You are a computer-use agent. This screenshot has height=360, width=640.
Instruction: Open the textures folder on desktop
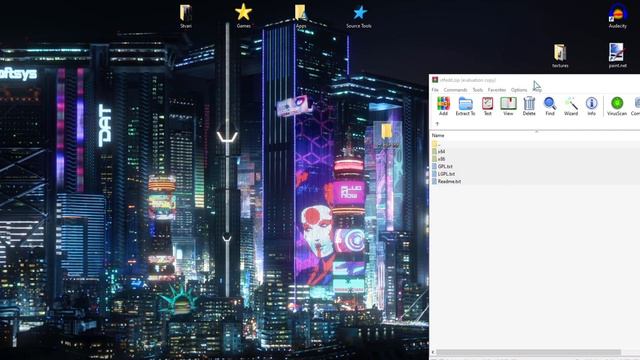pos(560,56)
